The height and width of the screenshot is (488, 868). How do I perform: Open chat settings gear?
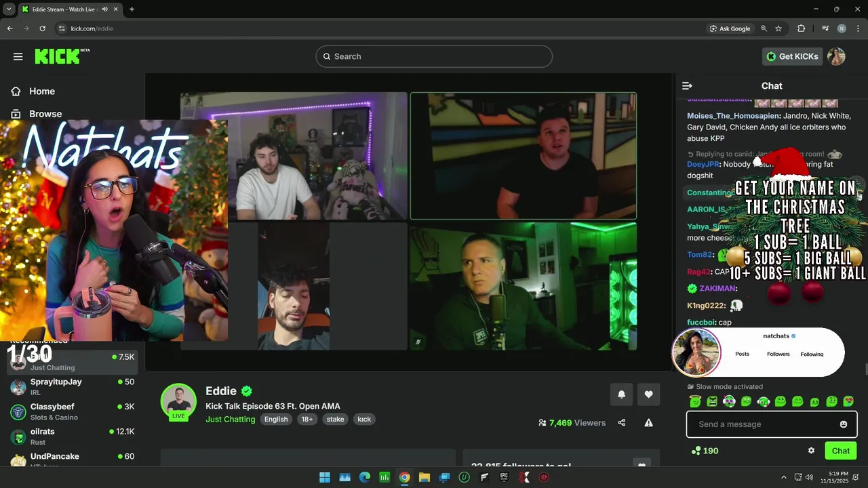[x=811, y=451]
